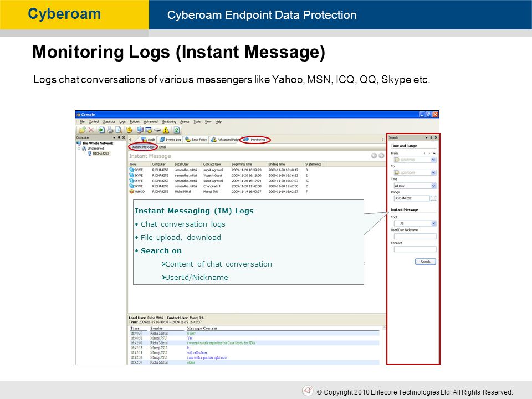Click the Skype icon in Yogesh Goyal row

coord(131,176)
